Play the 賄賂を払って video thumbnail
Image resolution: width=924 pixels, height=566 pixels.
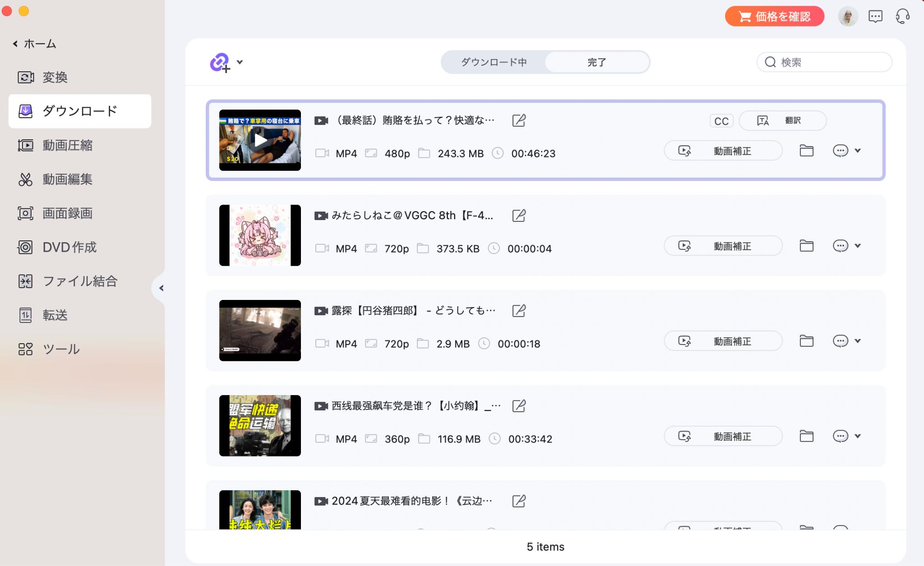[x=260, y=140]
